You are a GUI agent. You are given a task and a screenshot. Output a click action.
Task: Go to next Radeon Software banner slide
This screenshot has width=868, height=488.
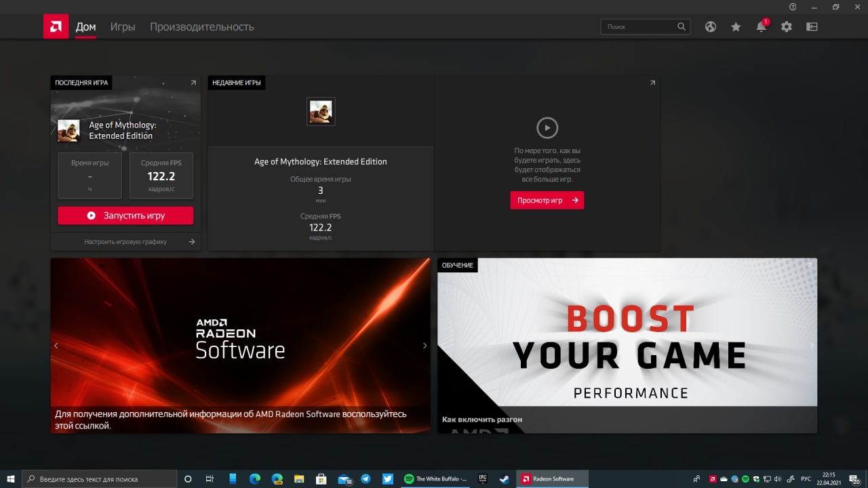425,346
